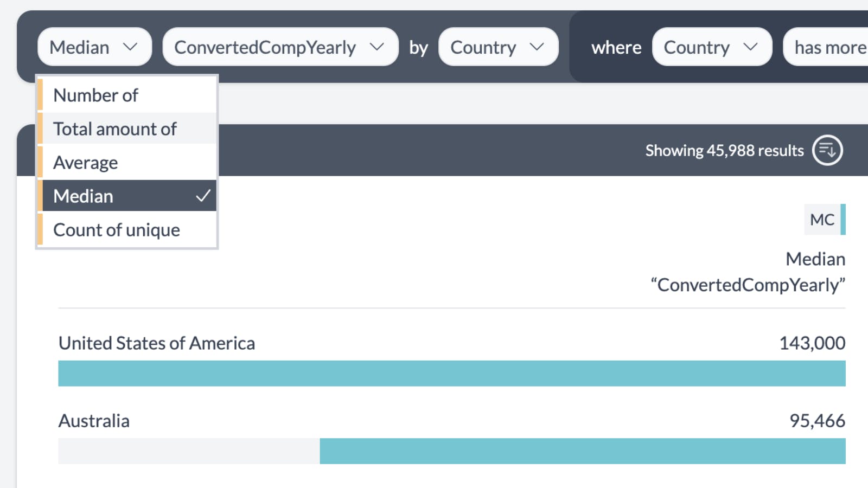Image resolution: width=868 pixels, height=488 pixels.
Task: Click the 'Showing 45,988 results' text
Action: point(724,150)
